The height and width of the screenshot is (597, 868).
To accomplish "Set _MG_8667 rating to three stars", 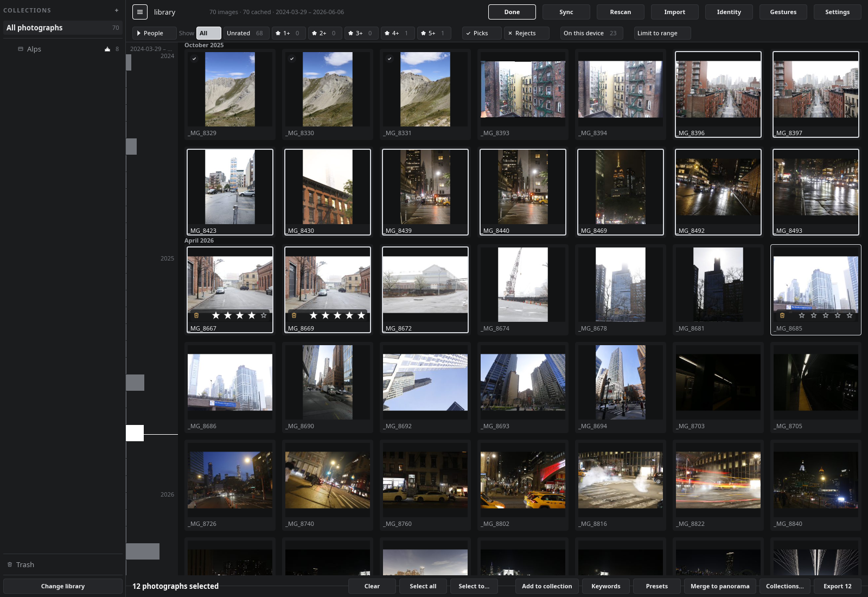I will click(240, 315).
